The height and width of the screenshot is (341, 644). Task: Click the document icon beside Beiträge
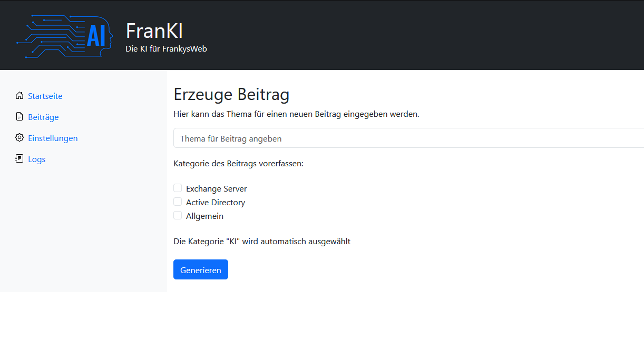(19, 117)
